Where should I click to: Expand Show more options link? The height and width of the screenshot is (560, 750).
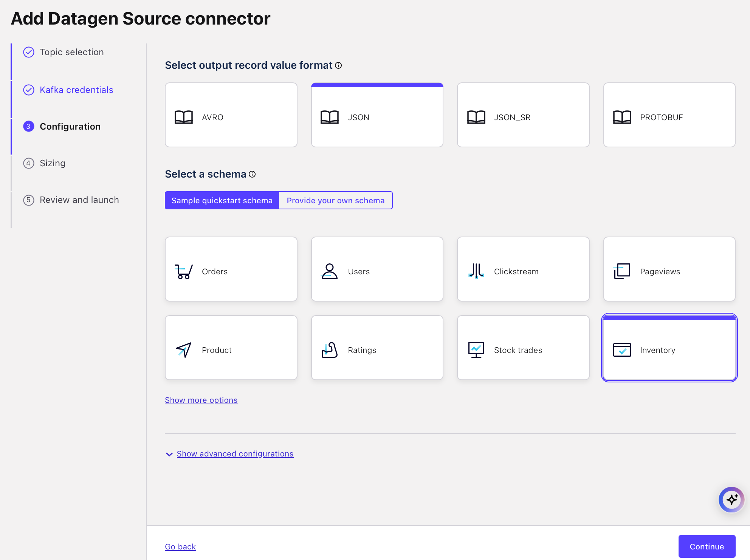(201, 400)
